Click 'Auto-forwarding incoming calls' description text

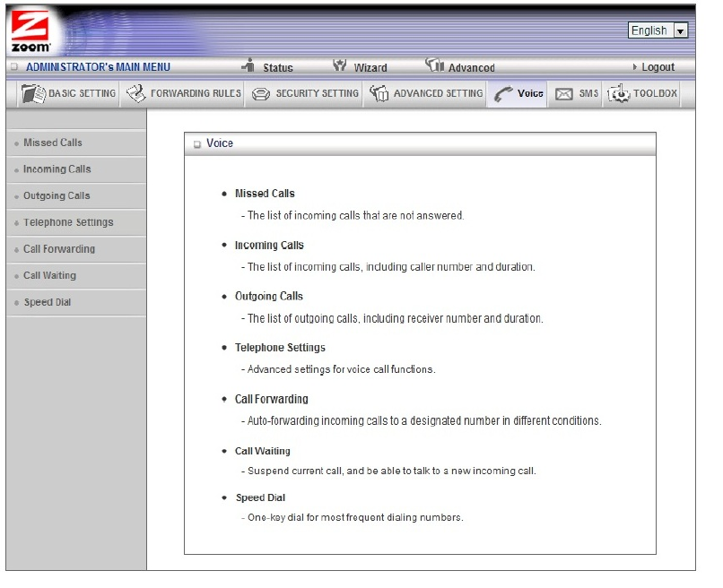coord(424,420)
